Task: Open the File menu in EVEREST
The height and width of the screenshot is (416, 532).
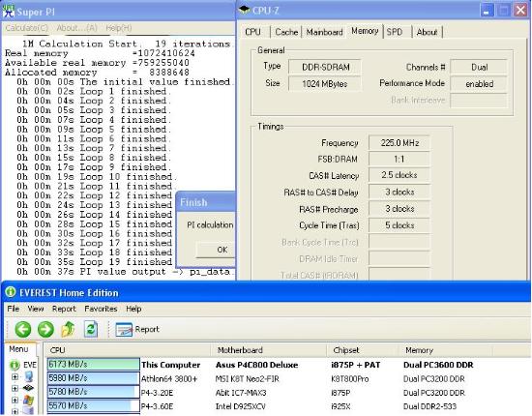Action: point(14,309)
